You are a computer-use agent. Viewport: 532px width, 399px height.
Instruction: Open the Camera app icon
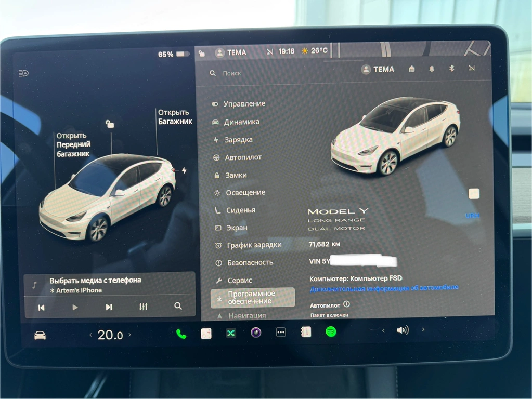pos(256,332)
